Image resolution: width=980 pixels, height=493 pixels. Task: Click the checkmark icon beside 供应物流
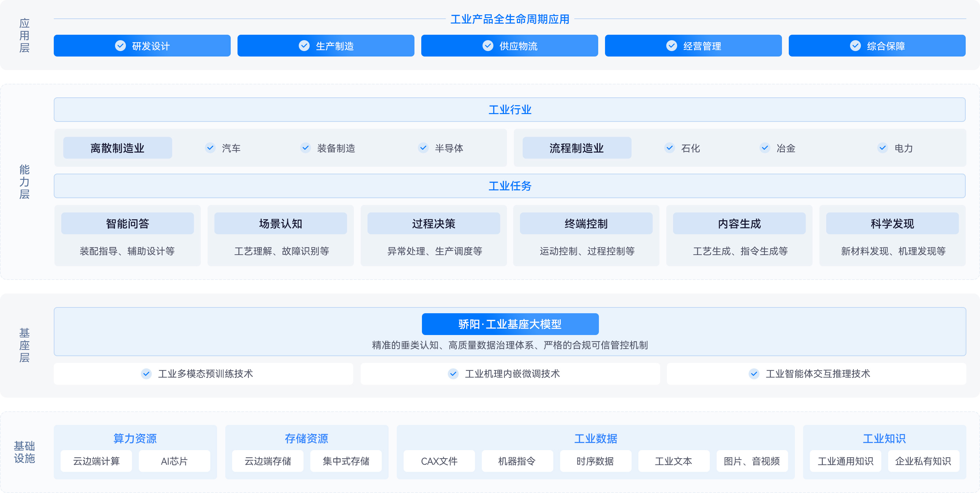487,45
